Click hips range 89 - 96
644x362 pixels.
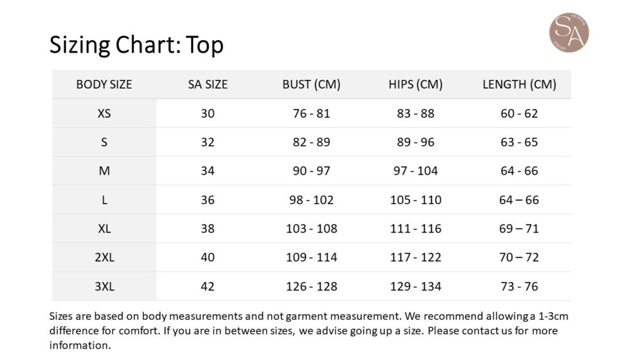(x=415, y=142)
